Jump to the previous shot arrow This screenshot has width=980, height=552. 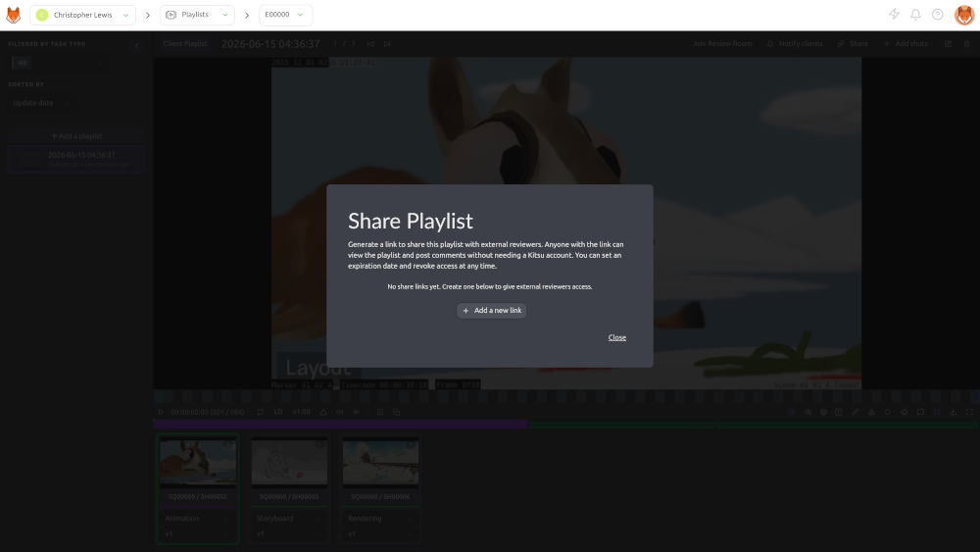pos(370,44)
